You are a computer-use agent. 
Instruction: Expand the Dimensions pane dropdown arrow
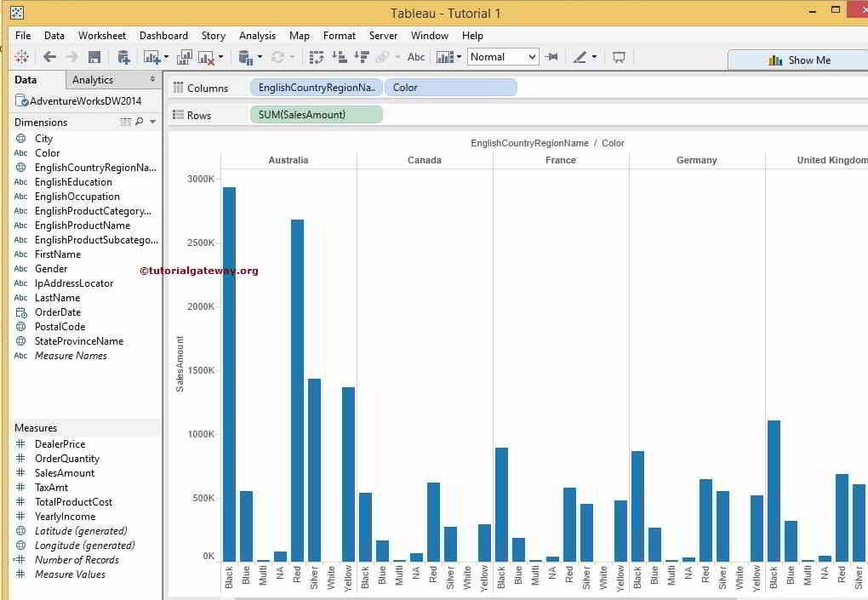[153, 123]
